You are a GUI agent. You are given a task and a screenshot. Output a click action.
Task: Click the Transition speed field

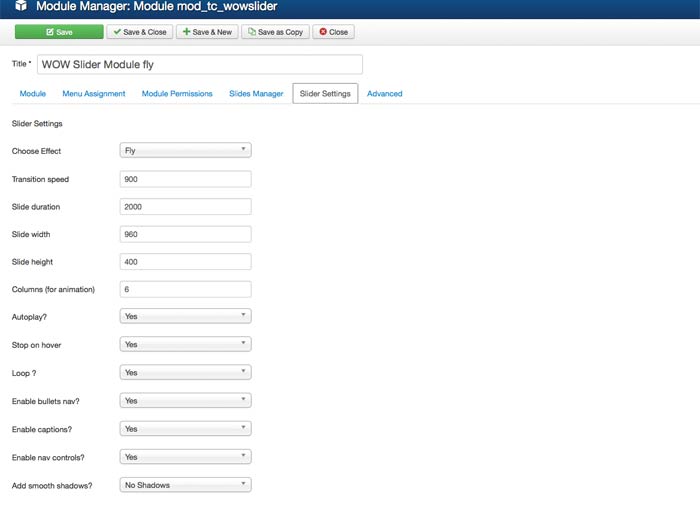click(185, 179)
